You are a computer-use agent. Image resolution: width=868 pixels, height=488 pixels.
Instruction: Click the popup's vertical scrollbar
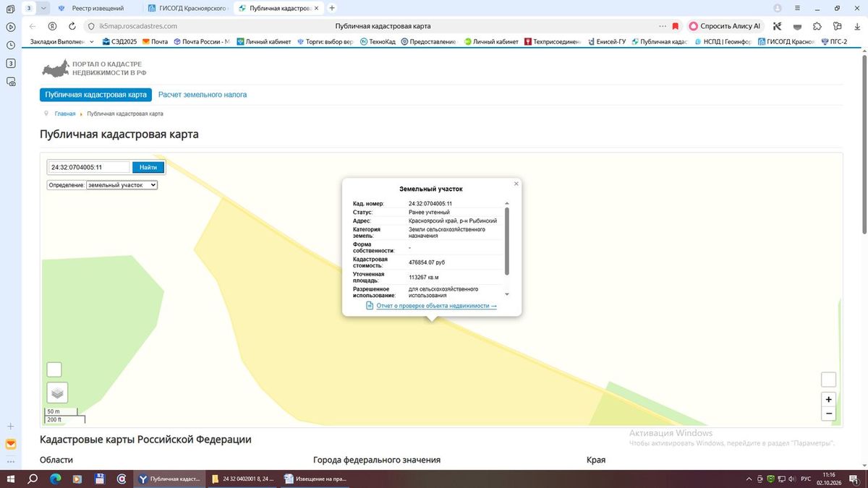pyautogui.click(x=507, y=242)
